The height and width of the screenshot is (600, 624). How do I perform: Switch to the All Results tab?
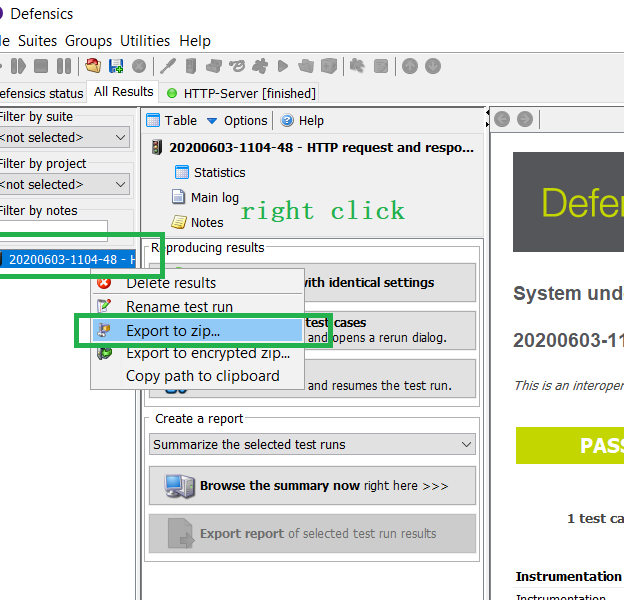click(123, 92)
